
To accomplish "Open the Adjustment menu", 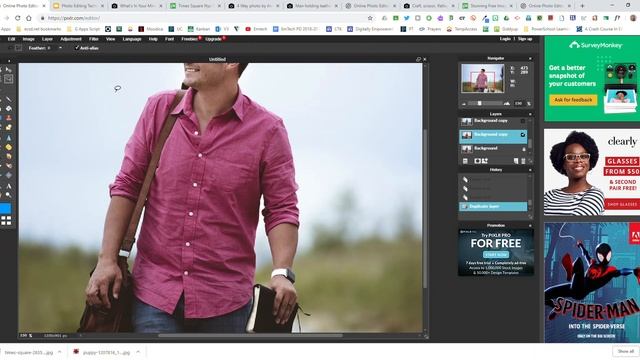I will 71,39.
